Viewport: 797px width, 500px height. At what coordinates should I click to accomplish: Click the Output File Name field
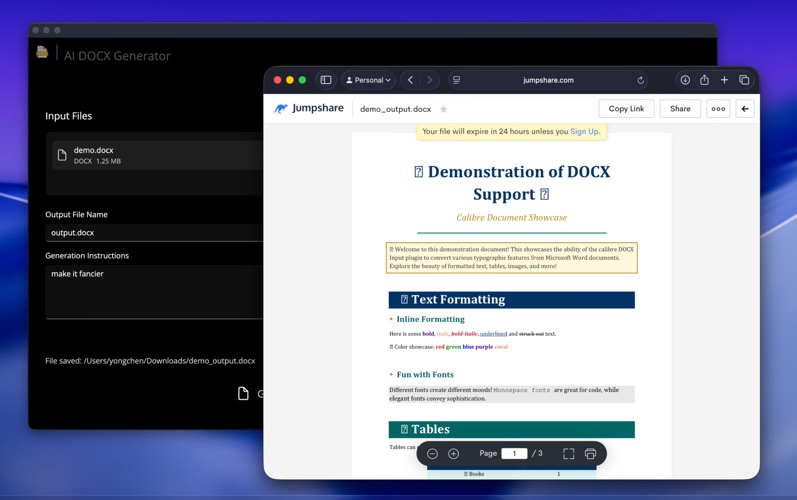[x=155, y=233]
